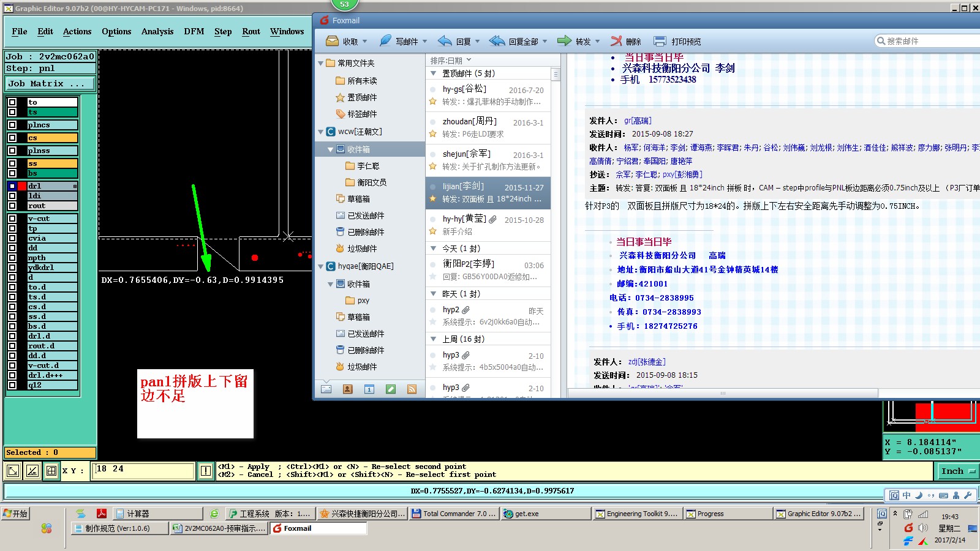Image resolution: width=980 pixels, height=551 pixels.
Task: Collapse the wcw[汪朝文] account node
Action: 321,132
